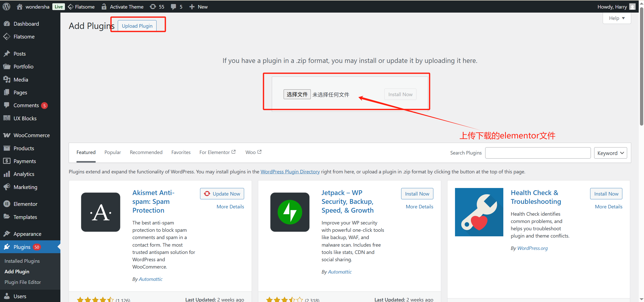The height and width of the screenshot is (302, 644).
Task: Open the WooCommerce sidebar menu icon
Action: coord(7,135)
